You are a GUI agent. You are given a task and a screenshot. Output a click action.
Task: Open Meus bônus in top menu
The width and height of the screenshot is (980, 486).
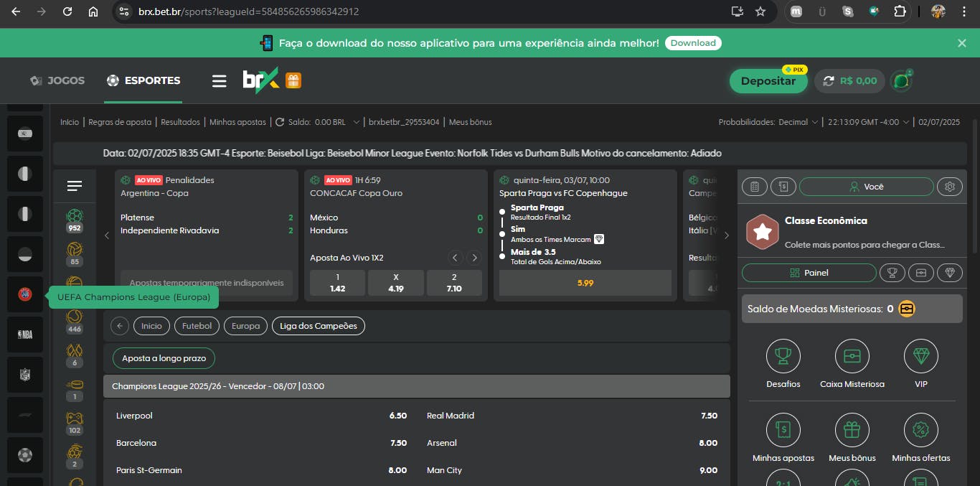pos(471,122)
